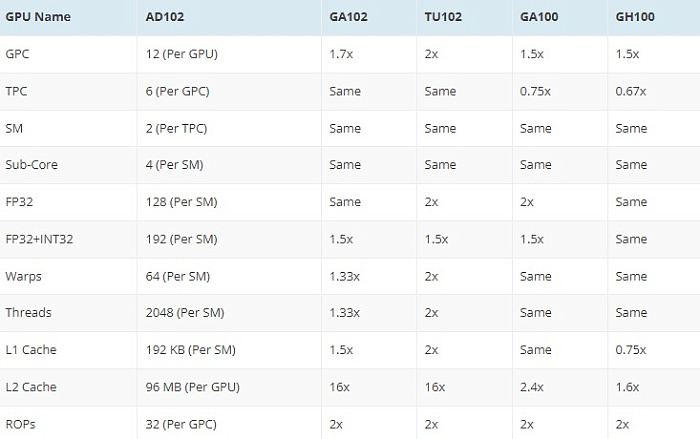
Task: Select the 0.67x cell in TPC row
Action: (x=631, y=91)
